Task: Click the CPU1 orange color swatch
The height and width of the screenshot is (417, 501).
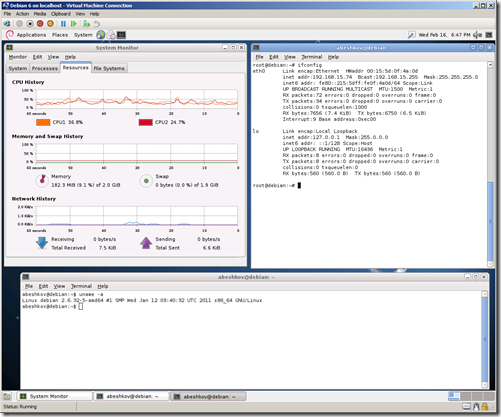Action: point(43,122)
